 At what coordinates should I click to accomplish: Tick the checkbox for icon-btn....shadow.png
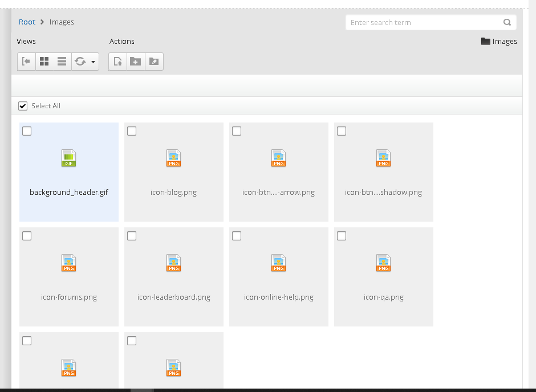click(342, 131)
